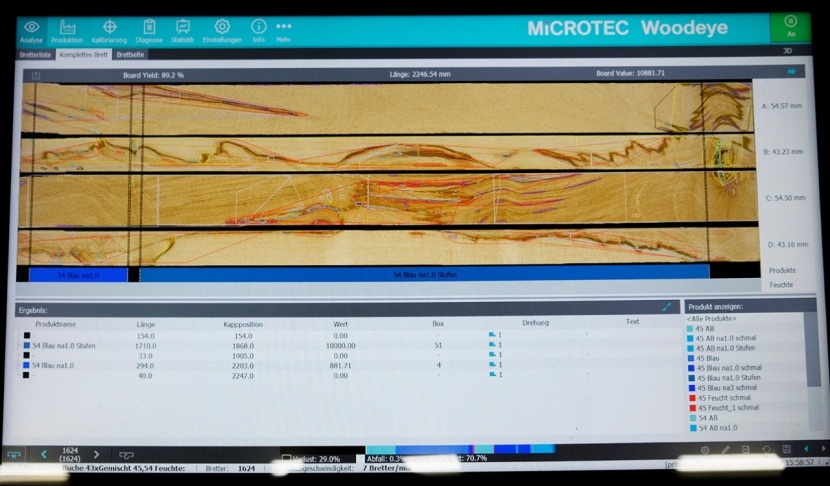This screenshot has width=830, height=486.
Task: Switch to the Bretterliste tab
Action: [x=36, y=55]
